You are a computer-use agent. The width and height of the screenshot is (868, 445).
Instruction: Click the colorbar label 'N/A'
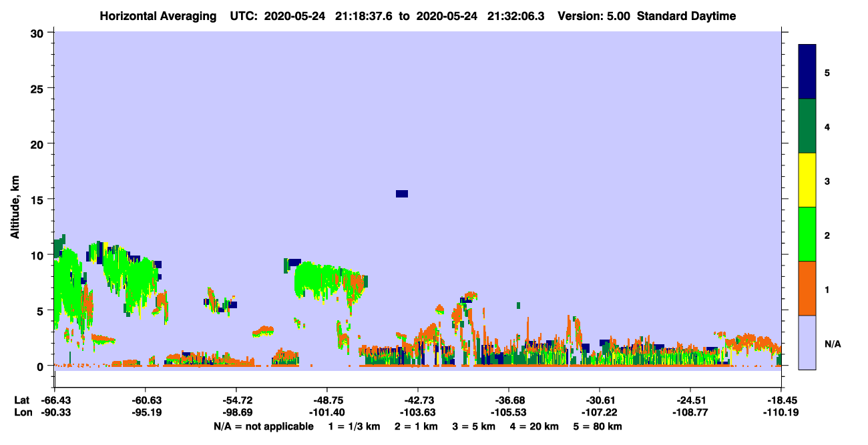(x=833, y=344)
